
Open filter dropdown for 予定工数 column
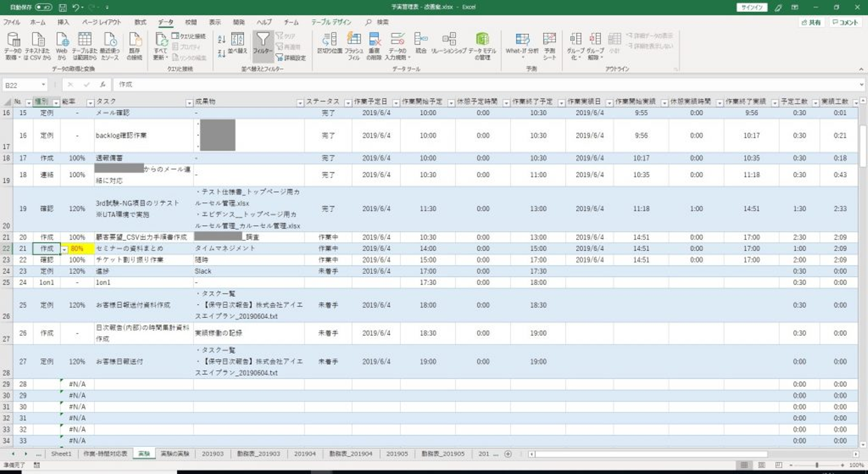coord(816,103)
